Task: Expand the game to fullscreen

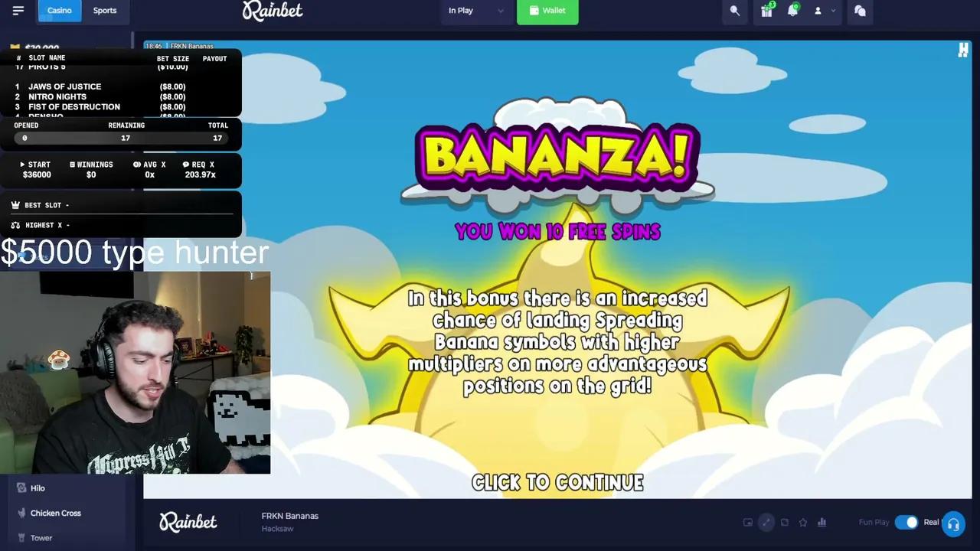Action: click(x=766, y=523)
